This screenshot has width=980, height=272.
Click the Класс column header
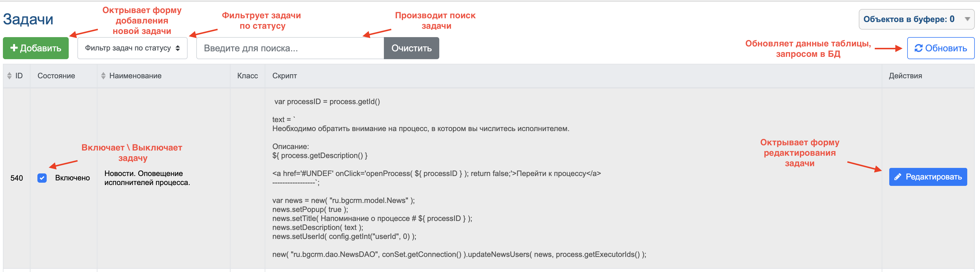coord(248,76)
